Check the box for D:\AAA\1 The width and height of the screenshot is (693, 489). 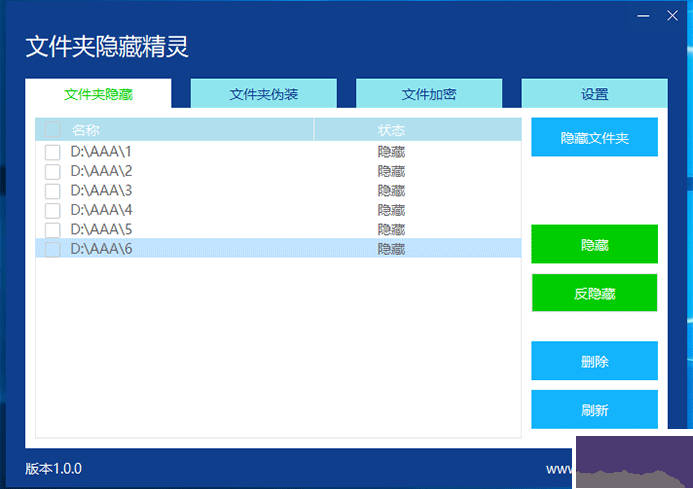[x=53, y=152]
